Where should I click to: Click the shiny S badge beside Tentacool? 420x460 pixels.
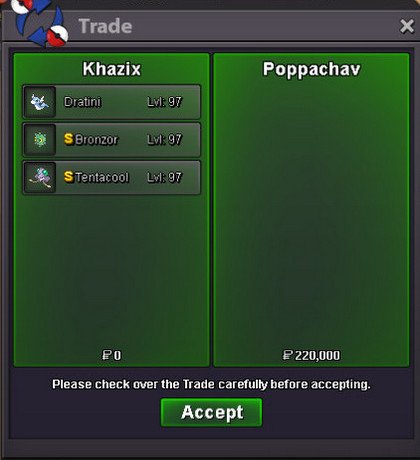coord(69,177)
